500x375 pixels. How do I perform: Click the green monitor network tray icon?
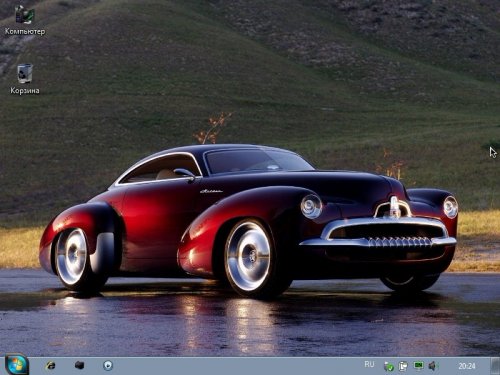(x=418, y=366)
